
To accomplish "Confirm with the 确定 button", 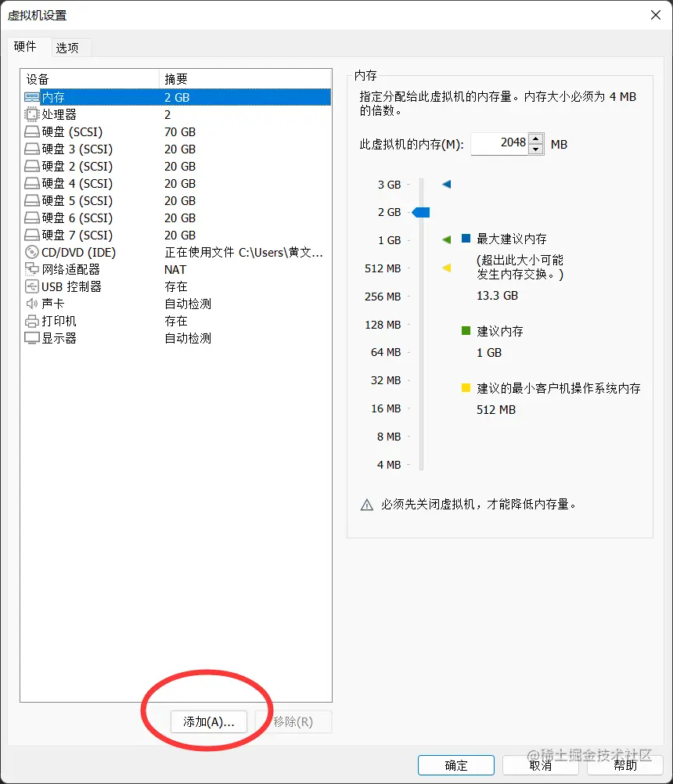I will 456,765.
